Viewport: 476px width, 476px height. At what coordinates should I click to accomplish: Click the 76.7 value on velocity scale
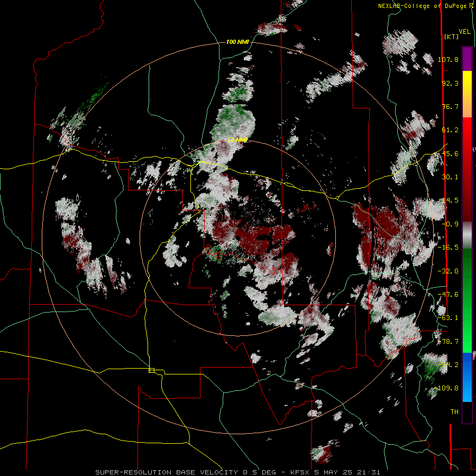450,106
